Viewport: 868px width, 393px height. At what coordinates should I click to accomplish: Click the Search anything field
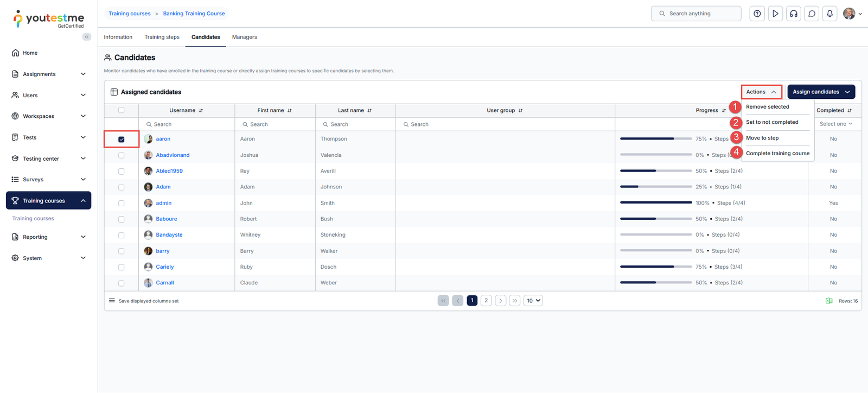pos(696,14)
